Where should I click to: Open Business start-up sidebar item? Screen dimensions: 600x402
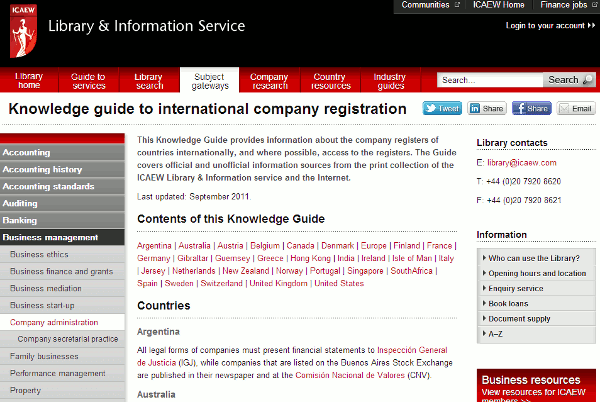click(62, 305)
